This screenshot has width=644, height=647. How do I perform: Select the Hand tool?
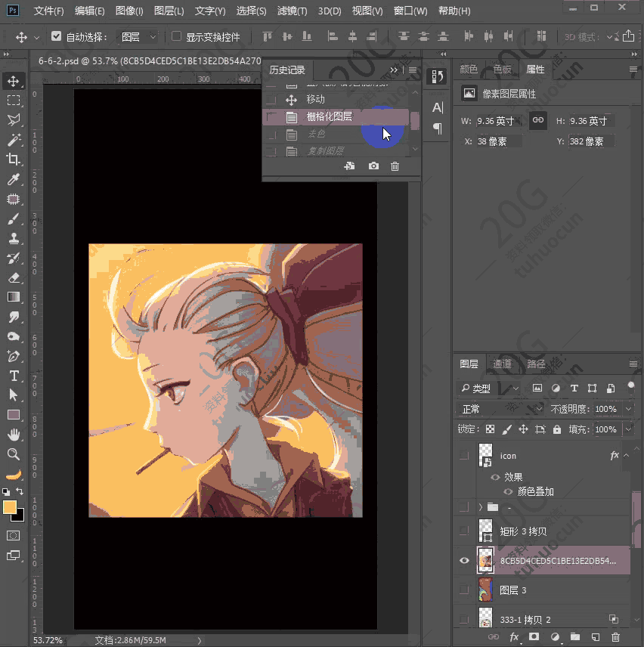tap(13, 435)
